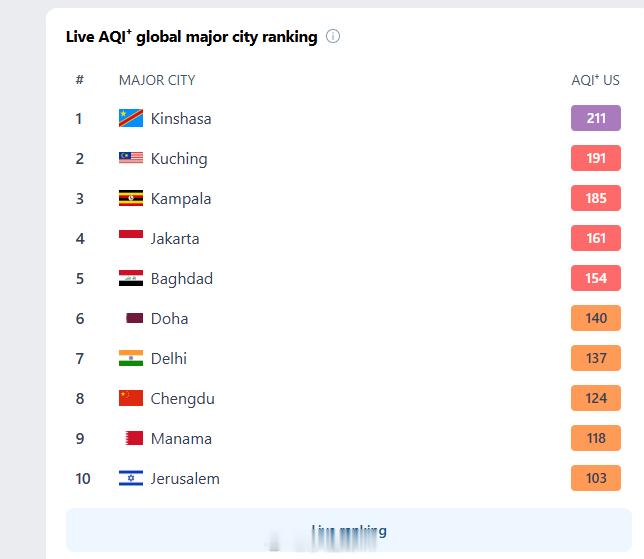Screen dimensions: 644x559
Task: Open the Jerusalem city link
Action: (185, 479)
